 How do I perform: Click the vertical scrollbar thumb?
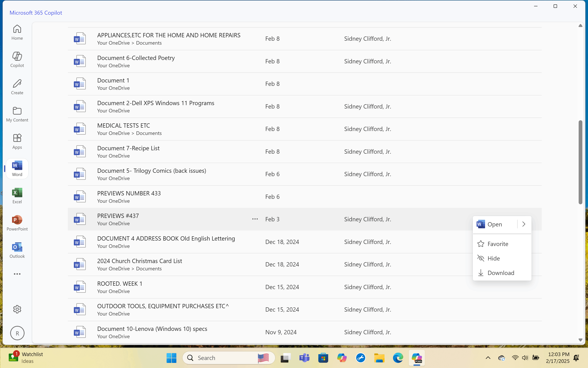(x=581, y=162)
